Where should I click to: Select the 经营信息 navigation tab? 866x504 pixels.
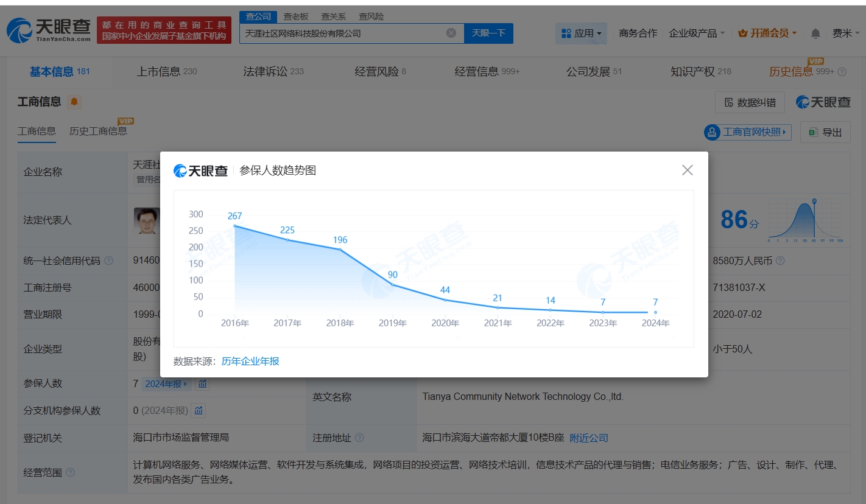pos(487,71)
